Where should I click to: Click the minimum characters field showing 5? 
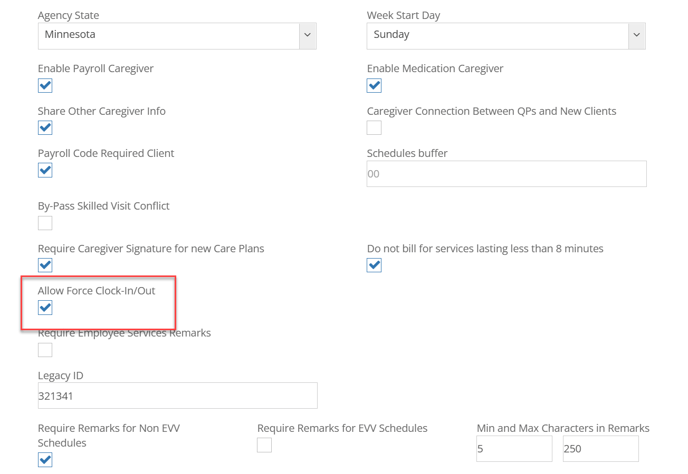tap(514, 449)
